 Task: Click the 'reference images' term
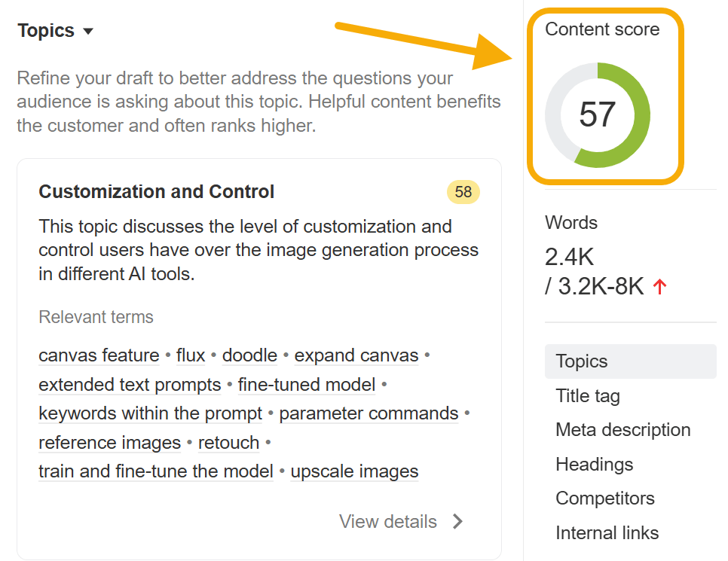[x=109, y=443]
